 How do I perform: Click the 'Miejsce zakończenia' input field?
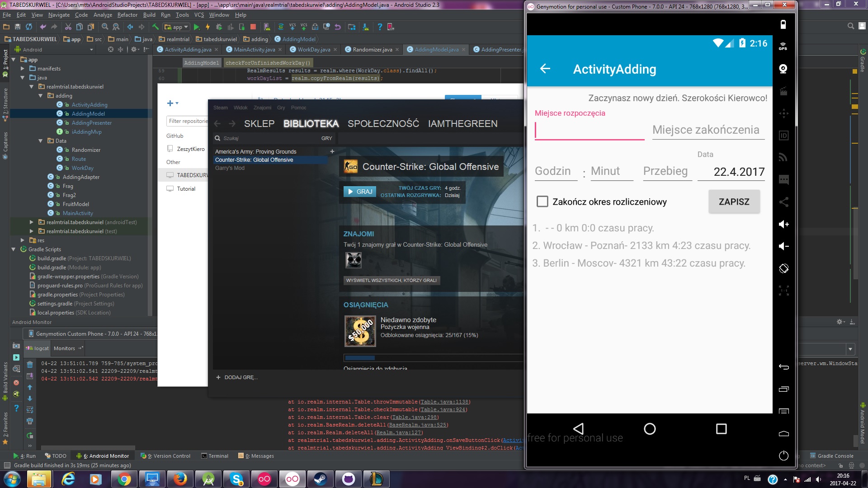(x=708, y=130)
